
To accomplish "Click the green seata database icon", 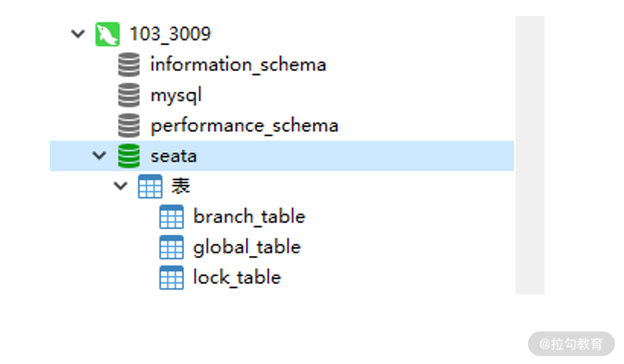I will [x=129, y=156].
